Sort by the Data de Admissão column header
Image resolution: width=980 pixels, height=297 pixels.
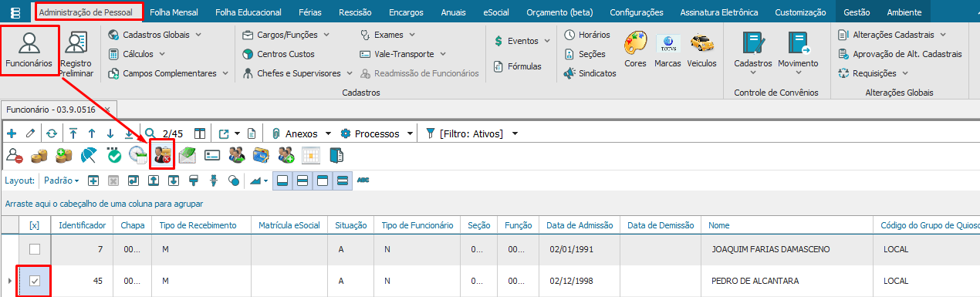click(x=580, y=225)
